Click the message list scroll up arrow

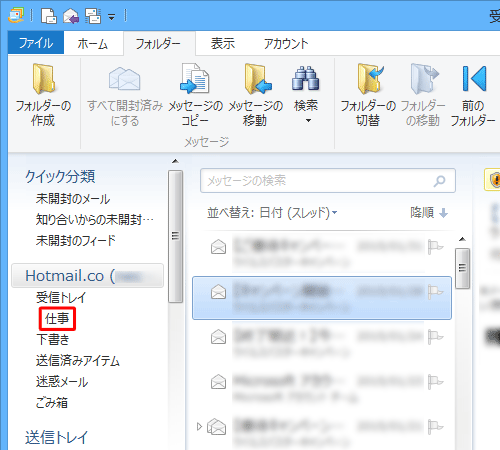pyautogui.click(x=462, y=239)
